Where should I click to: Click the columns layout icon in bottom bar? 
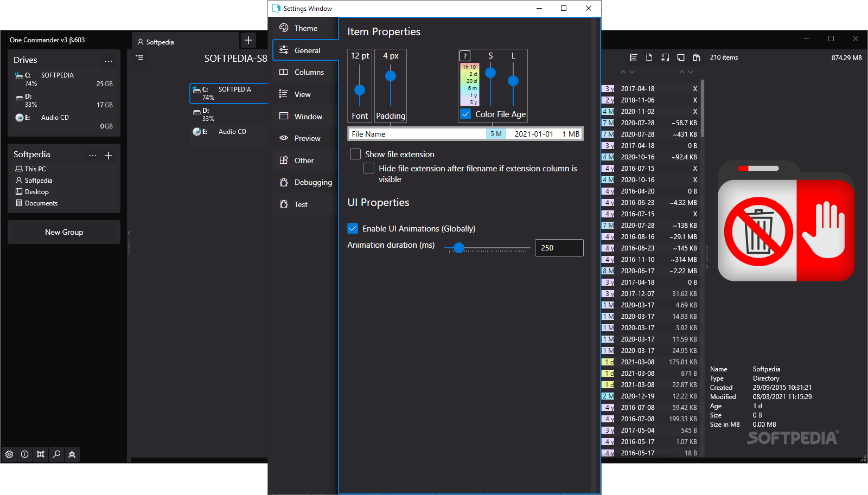(41, 454)
